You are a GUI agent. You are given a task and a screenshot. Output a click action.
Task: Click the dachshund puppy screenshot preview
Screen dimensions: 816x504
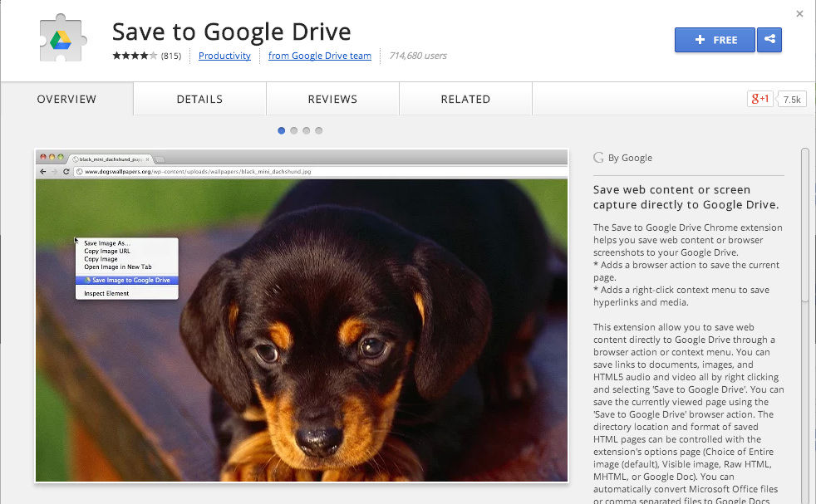[x=302, y=316]
